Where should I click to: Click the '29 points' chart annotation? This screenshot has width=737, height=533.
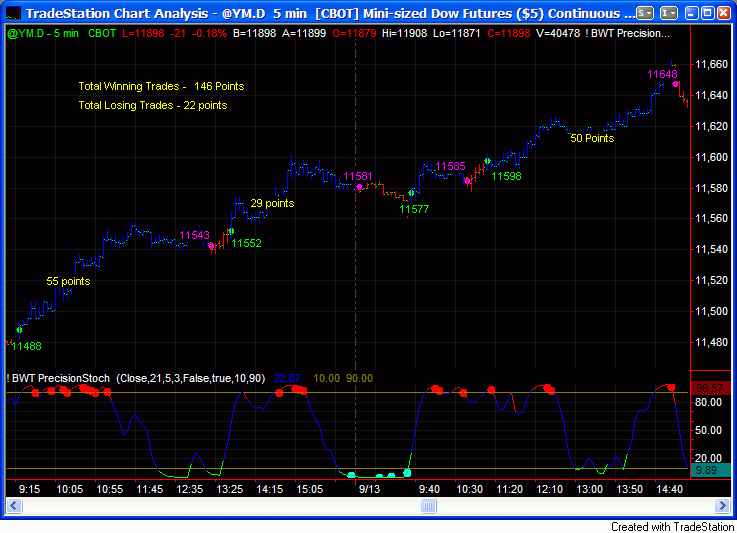click(x=272, y=203)
